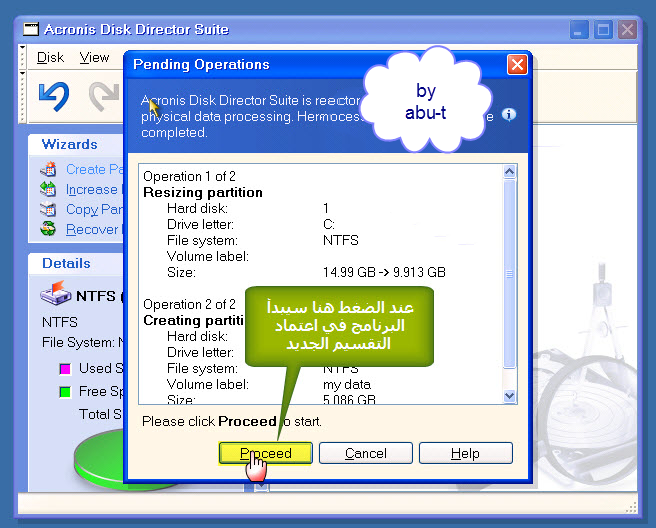Close the Pending Operations dialog

517,65
